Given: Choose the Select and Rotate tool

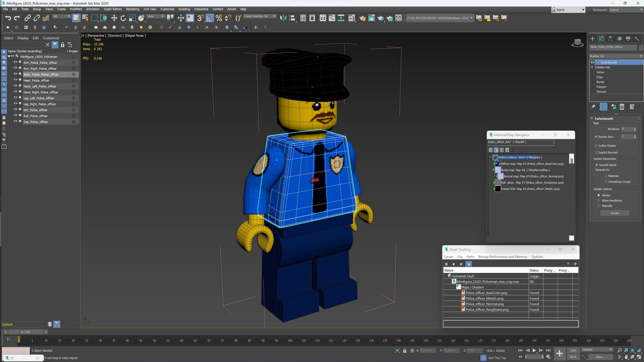Looking at the screenshot, I should tap(123, 18).
